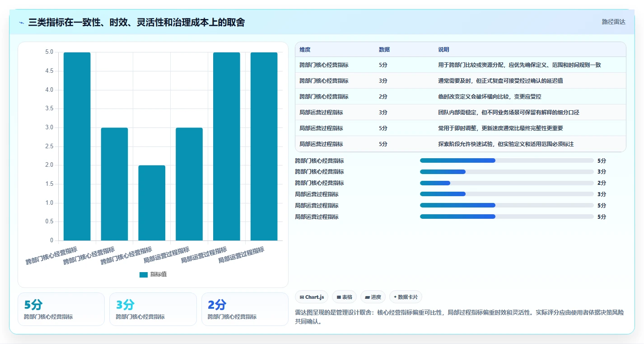
Task: Click the 跨部门核心经营指标 bar reaching 3.0
Action: [114, 184]
